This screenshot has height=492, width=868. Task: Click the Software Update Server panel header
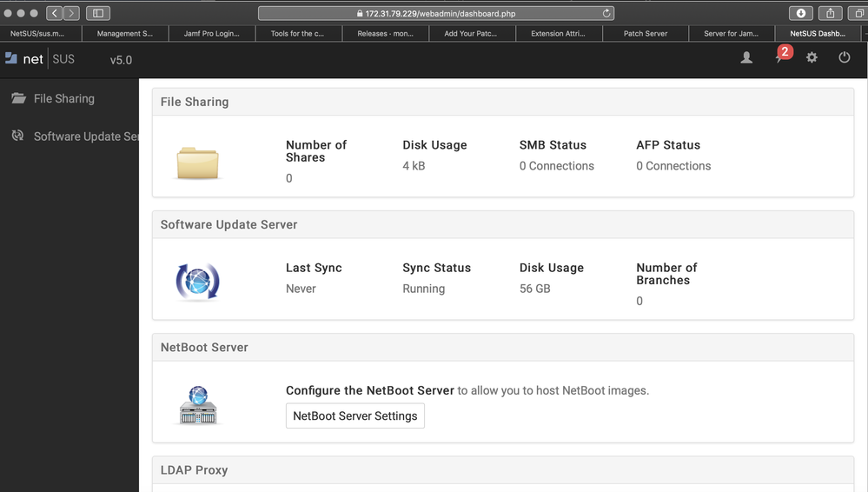tap(503, 225)
